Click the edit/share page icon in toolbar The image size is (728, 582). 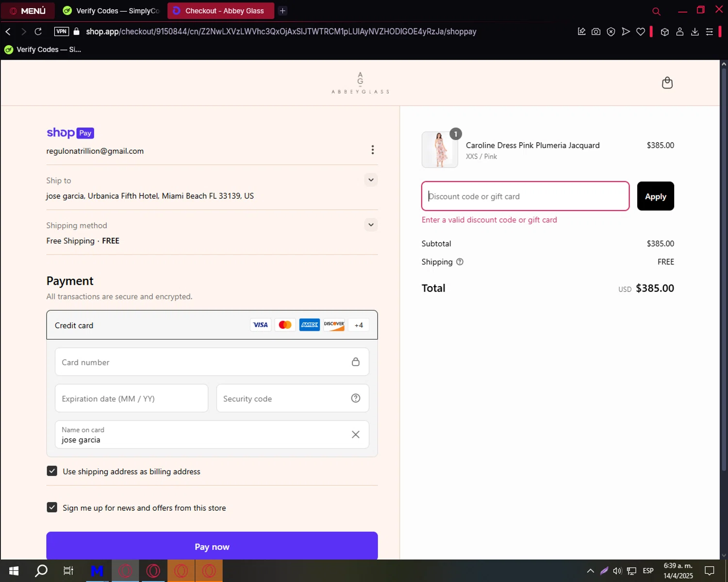(x=581, y=32)
